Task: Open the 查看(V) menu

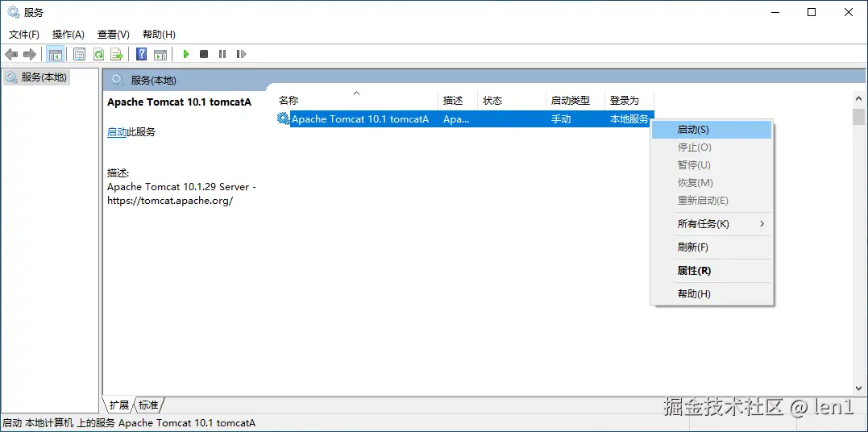Action: pos(114,35)
